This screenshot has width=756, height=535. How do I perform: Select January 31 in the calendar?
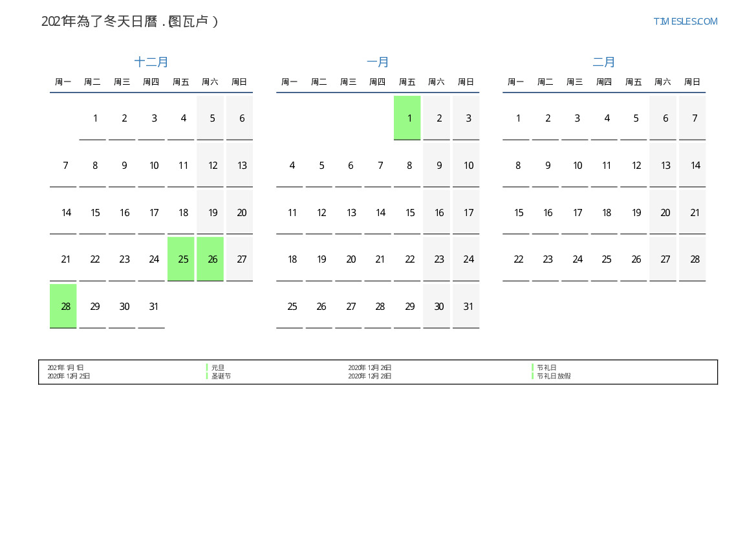[x=468, y=307]
